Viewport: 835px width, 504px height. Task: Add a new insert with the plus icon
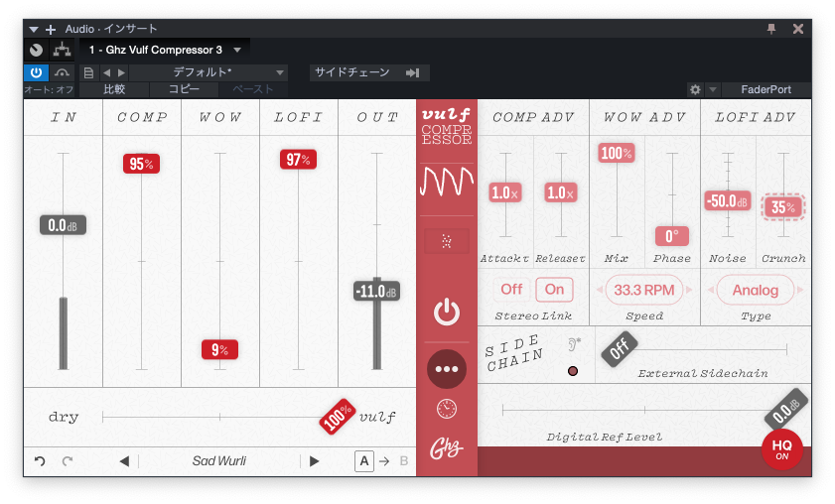(51, 30)
